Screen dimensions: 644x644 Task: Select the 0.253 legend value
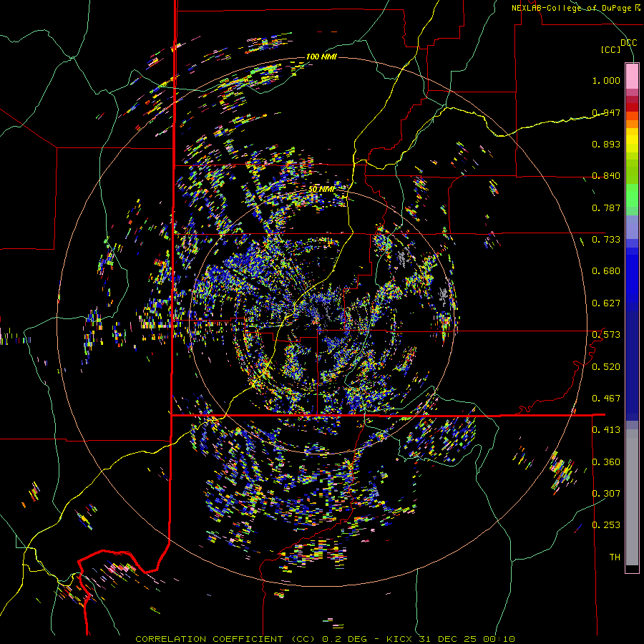coord(606,525)
